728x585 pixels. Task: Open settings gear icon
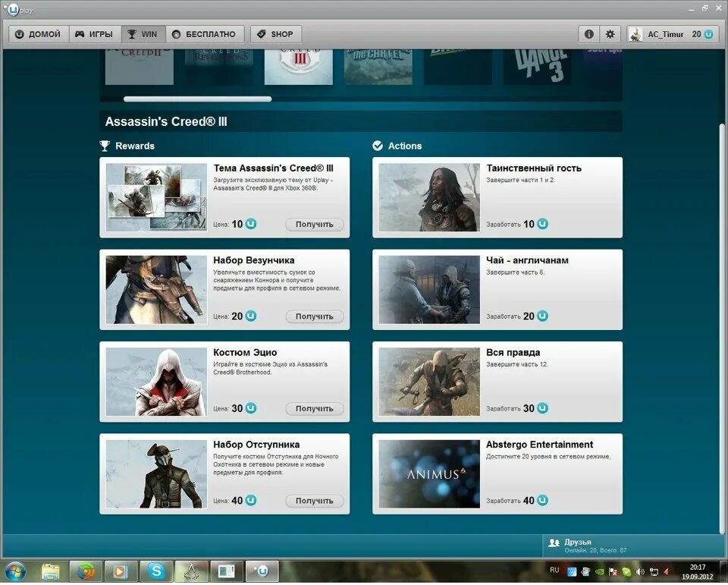(610, 34)
